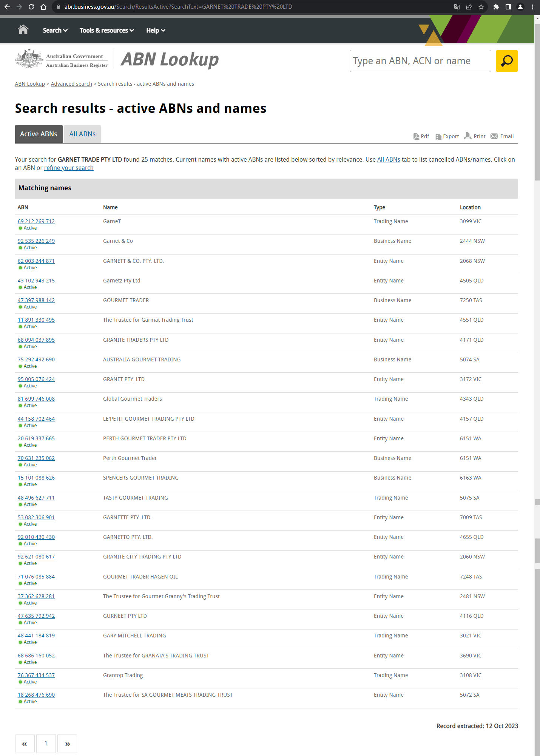Expand the Tools & resources menu
The height and width of the screenshot is (756, 540).
[107, 30]
